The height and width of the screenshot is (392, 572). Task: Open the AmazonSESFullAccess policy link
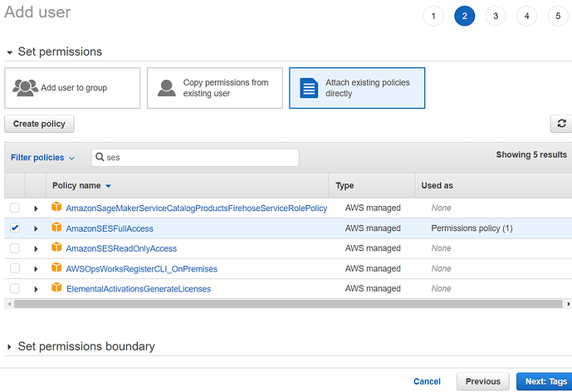click(110, 228)
